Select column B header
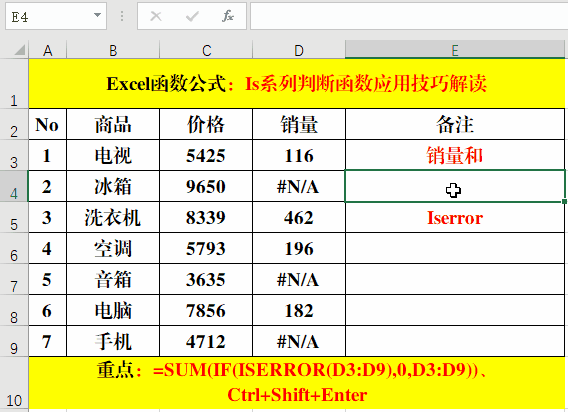This screenshot has height=412, width=568. (x=113, y=50)
